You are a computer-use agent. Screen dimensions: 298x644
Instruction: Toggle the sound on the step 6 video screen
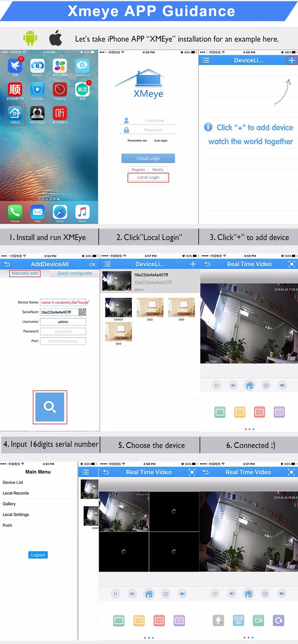pos(233,385)
